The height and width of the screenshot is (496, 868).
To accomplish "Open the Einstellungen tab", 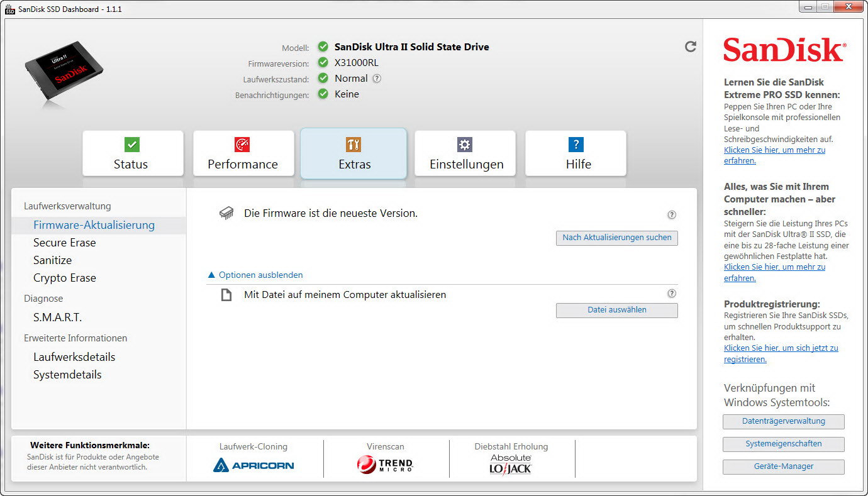I will click(465, 153).
